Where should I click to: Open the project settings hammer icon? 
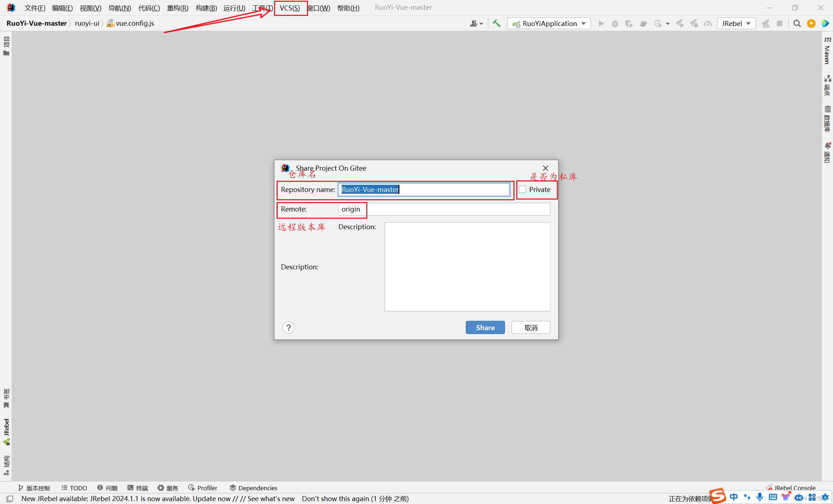pyautogui.click(x=496, y=23)
